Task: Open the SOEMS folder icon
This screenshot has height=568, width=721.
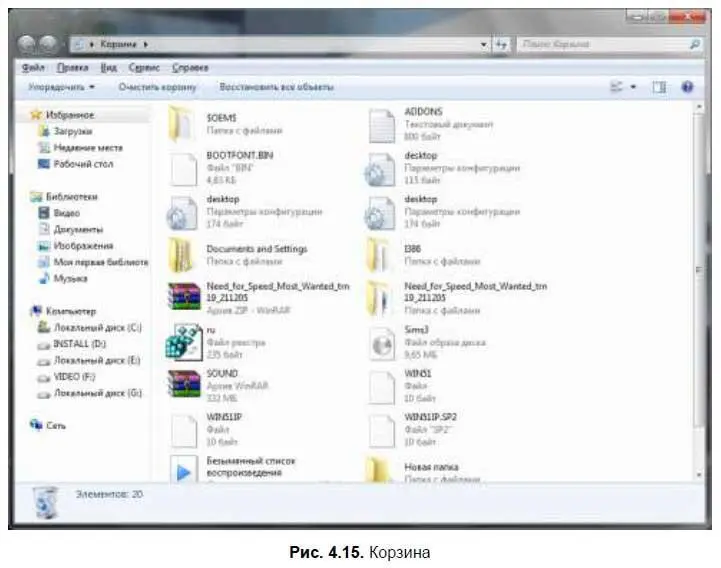Action: (183, 123)
